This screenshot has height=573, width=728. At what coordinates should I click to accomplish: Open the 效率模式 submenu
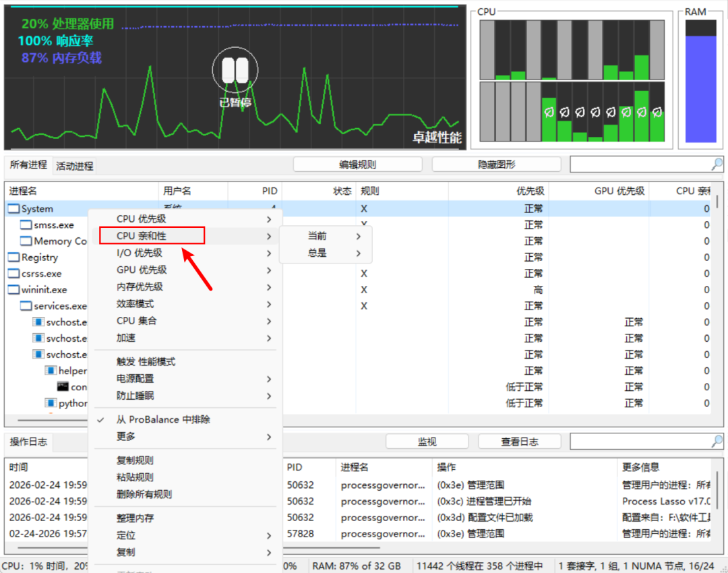click(186, 304)
